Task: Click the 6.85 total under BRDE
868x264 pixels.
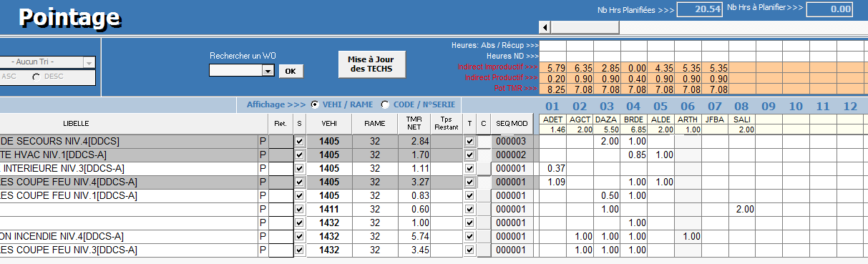Action: click(634, 129)
